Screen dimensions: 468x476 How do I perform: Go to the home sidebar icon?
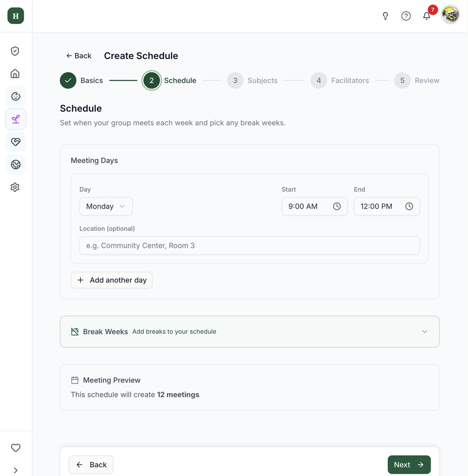(x=15, y=74)
